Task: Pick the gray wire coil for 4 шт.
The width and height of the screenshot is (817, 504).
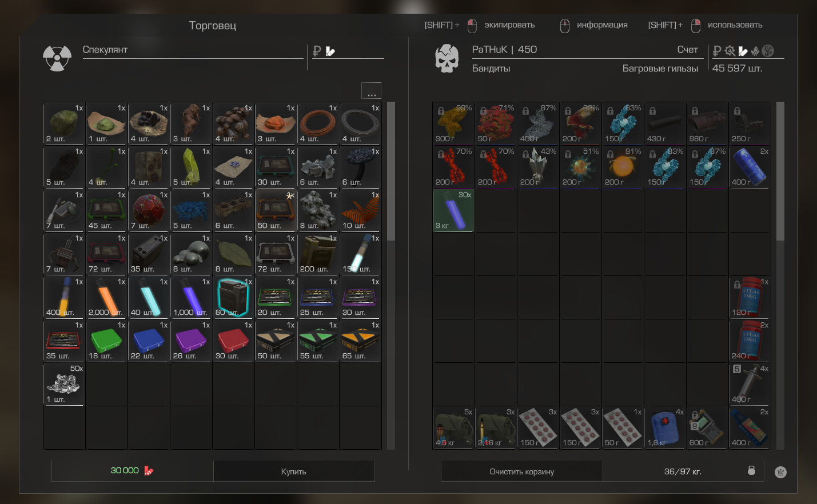Action: coord(360,123)
